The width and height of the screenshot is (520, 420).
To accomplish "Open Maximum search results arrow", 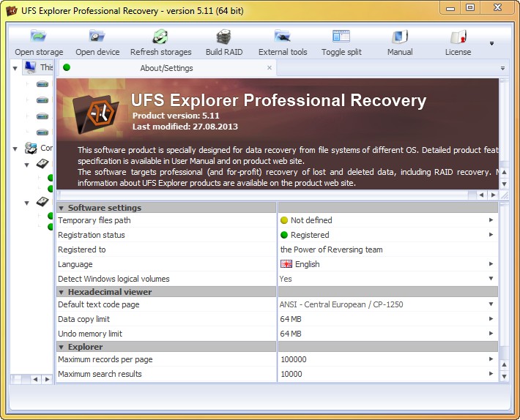I will pyautogui.click(x=491, y=373).
